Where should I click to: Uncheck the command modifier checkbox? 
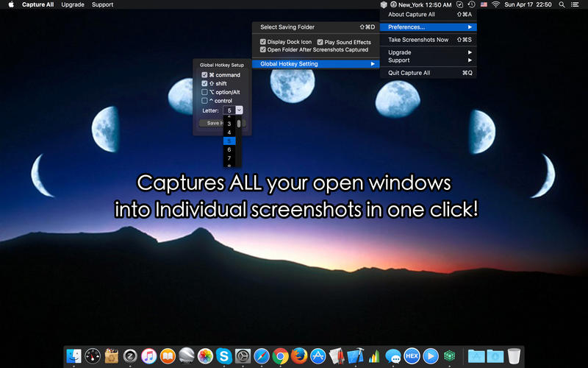click(205, 75)
